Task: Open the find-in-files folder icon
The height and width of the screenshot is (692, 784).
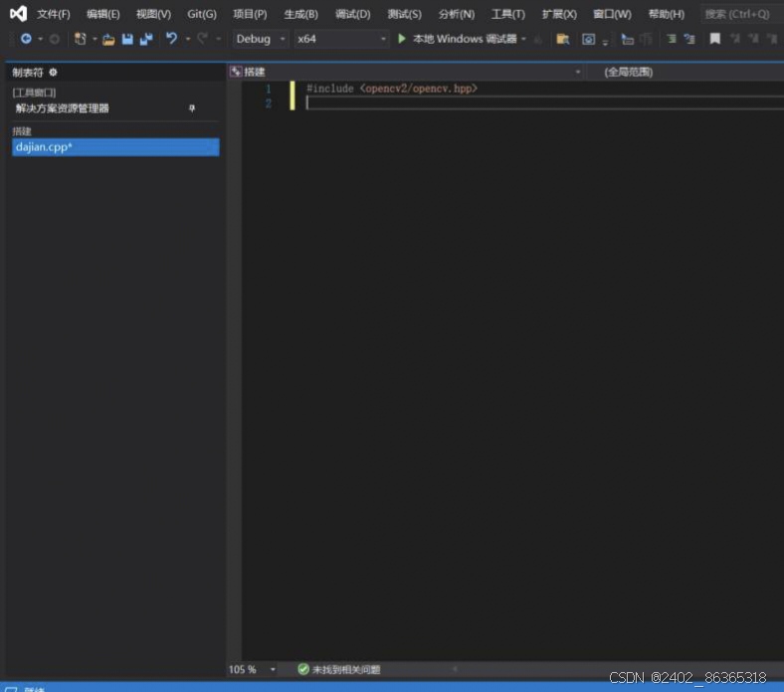Action: click(x=563, y=39)
